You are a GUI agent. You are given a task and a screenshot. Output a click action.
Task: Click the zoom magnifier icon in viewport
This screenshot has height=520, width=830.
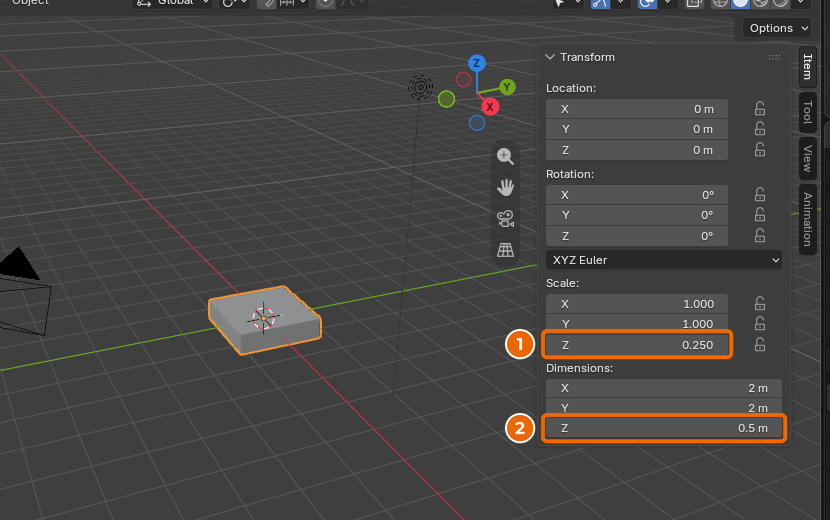[x=506, y=156]
